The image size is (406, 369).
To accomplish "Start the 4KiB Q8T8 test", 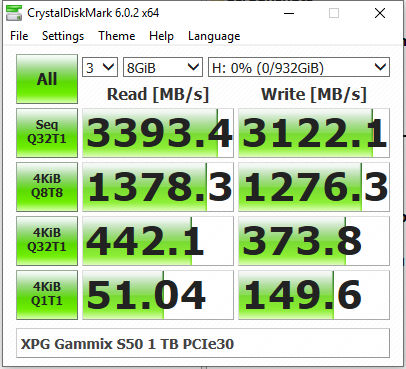I will (47, 187).
